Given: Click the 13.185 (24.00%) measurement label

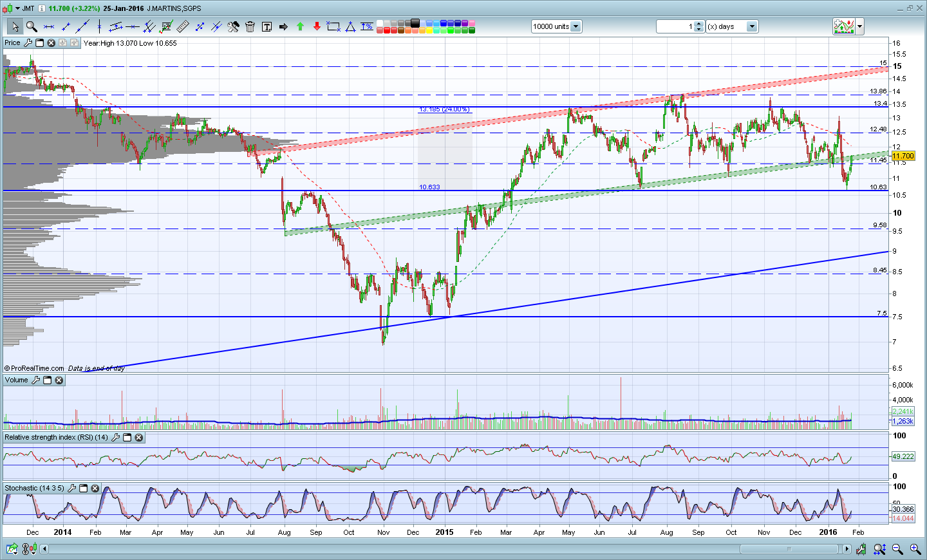Looking at the screenshot, I should [444, 109].
